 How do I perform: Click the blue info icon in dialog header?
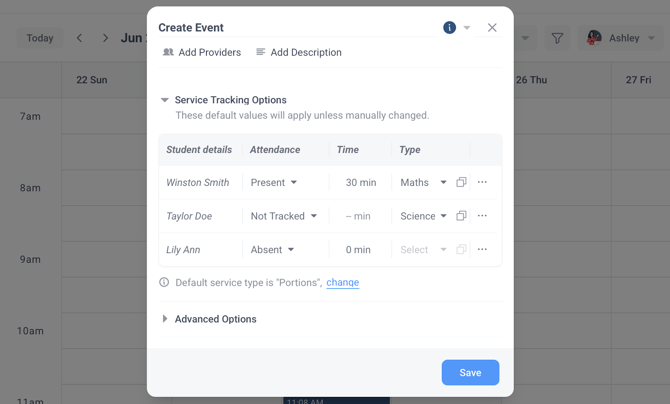(x=449, y=28)
